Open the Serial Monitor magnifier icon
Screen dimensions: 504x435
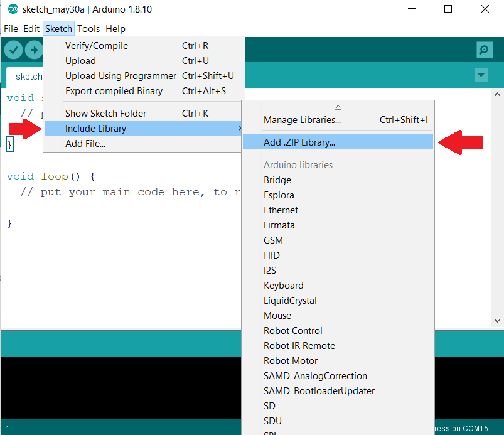click(x=485, y=50)
